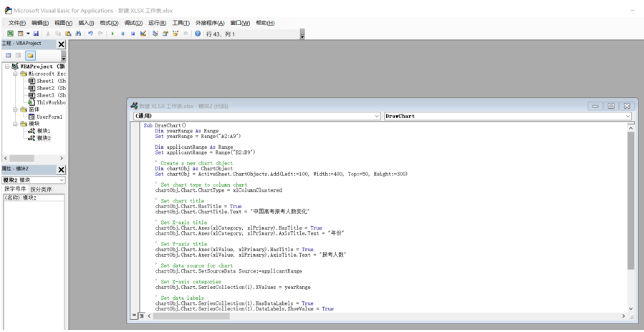Select 模块2 in the project tree
644x332 pixels.
39,138
